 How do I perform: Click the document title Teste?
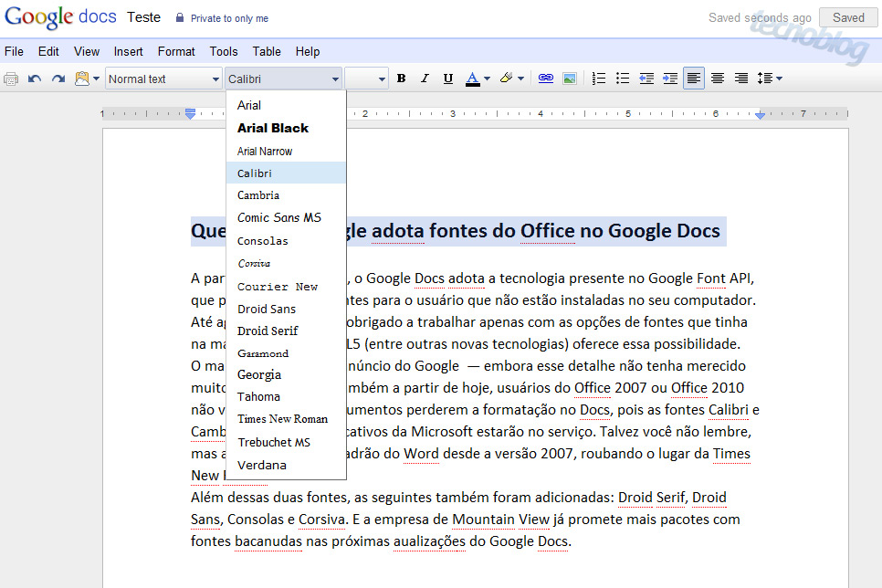[x=143, y=17]
